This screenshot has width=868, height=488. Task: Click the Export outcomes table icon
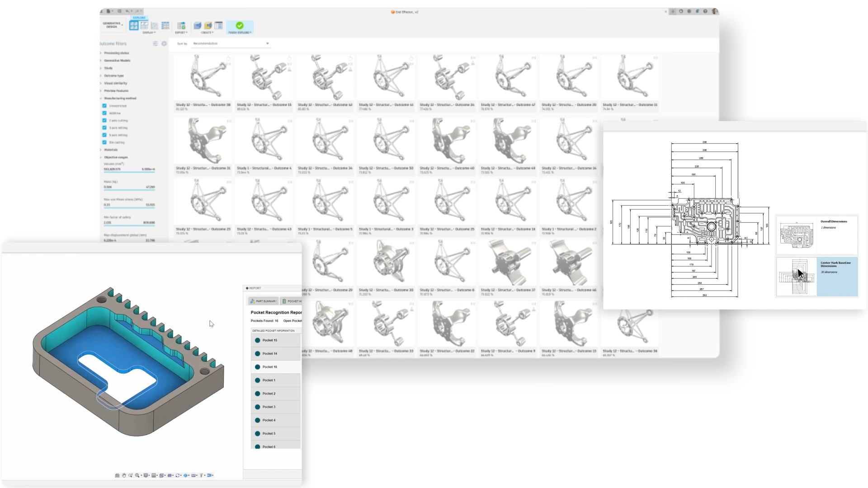tap(181, 26)
